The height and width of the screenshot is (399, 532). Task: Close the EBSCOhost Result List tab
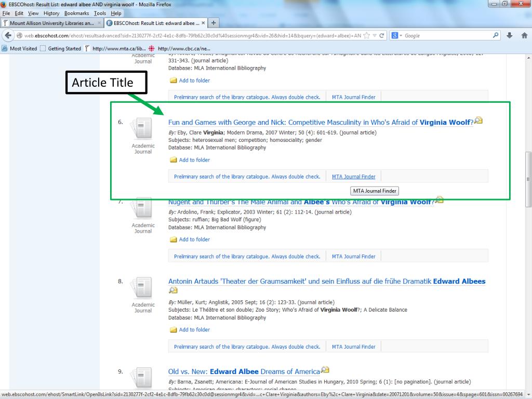pyautogui.click(x=203, y=23)
